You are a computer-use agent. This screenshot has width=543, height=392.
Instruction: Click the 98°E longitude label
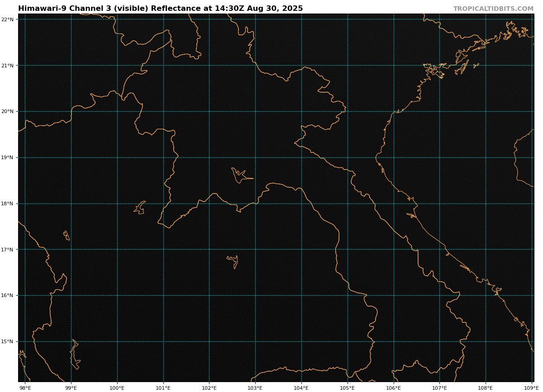(x=25, y=388)
